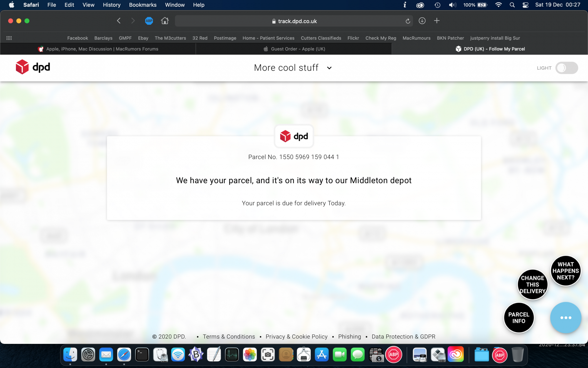Click the Safari home icon
The image size is (588, 368).
click(x=165, y=21)
